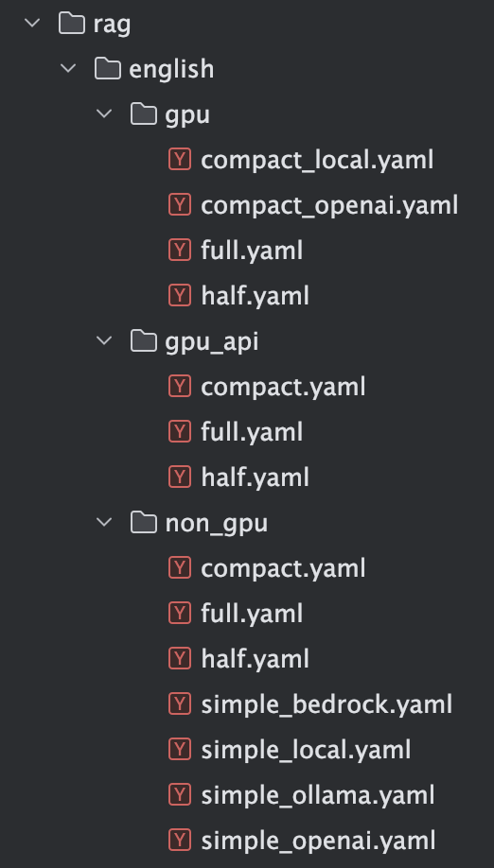Viewport: 494px width, 868px height.
Task: Open compact_openai.yaml in gpu folder
Action: [329, 206]
